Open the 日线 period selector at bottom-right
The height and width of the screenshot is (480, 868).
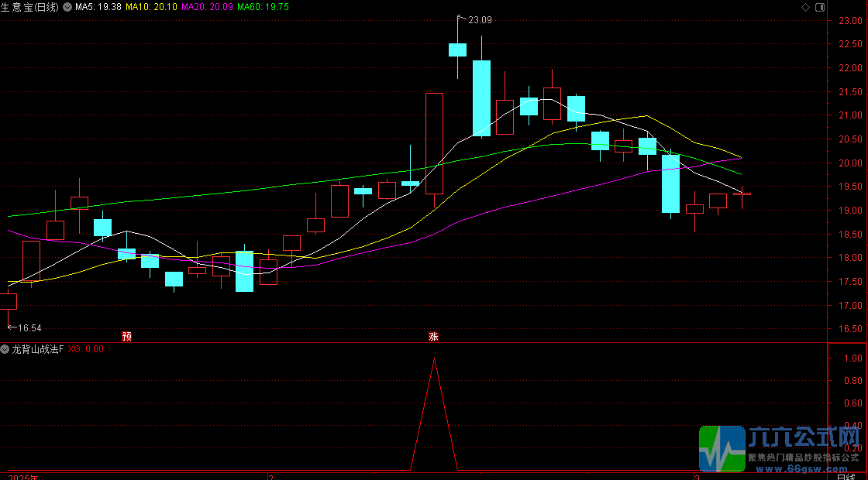(849, 476)
